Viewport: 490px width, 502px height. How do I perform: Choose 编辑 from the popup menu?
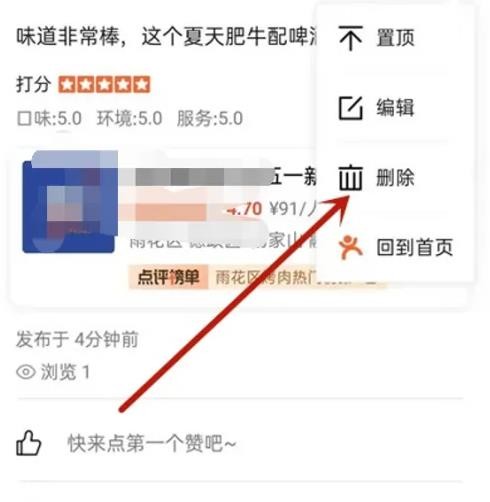pos(395,107)
